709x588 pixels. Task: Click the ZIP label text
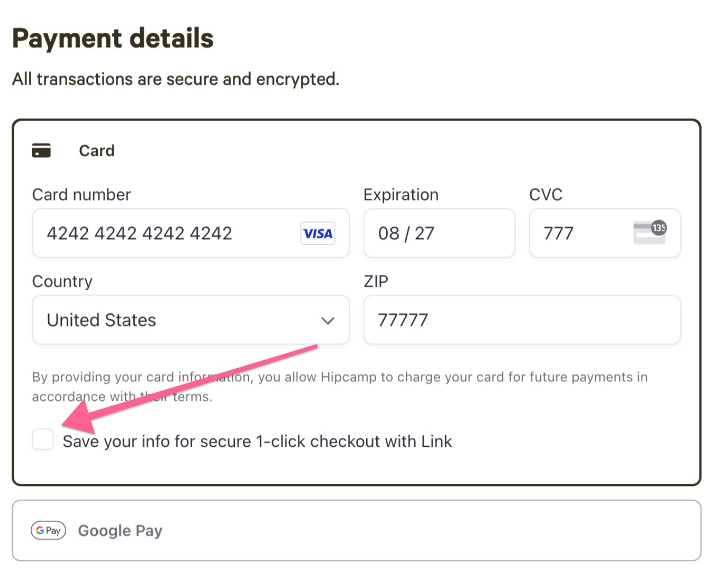[376, 281]
